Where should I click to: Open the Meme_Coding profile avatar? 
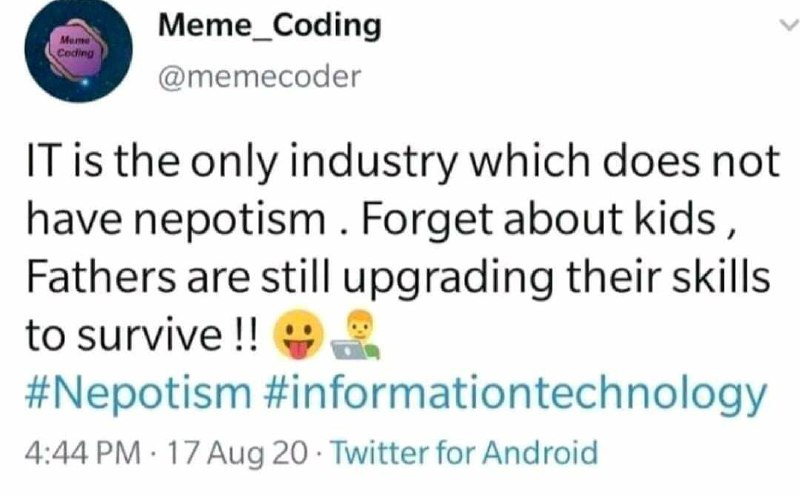(x=79, y=49)
